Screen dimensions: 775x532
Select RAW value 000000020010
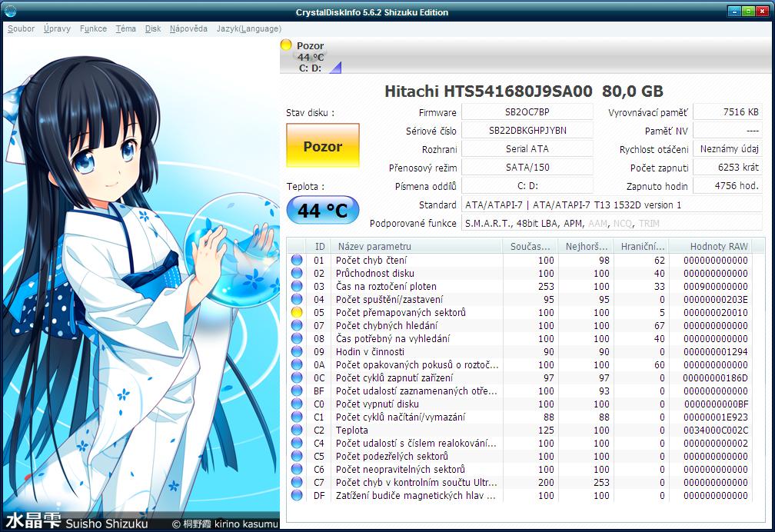coord(716,312)
